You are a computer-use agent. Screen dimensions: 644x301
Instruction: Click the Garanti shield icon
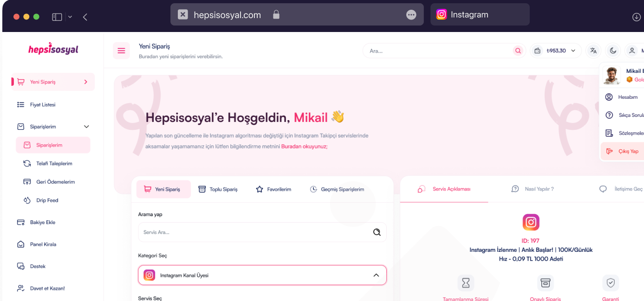[x=611, y=282]
